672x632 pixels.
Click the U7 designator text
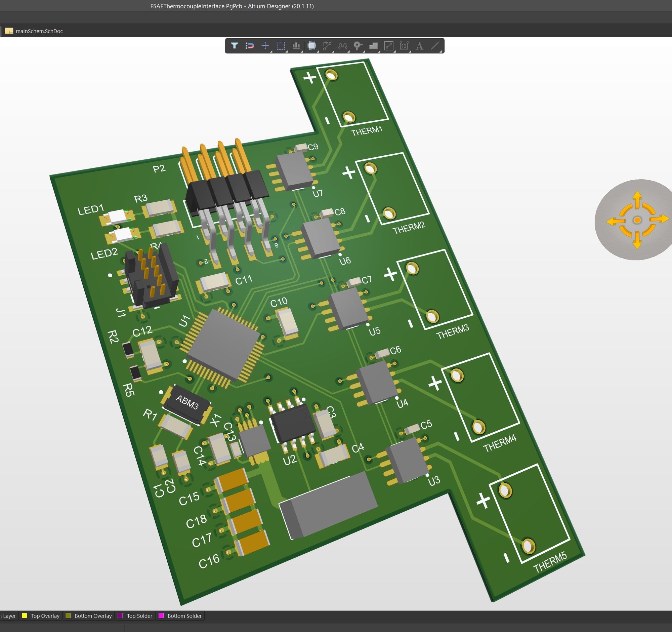tap(318, 193)
